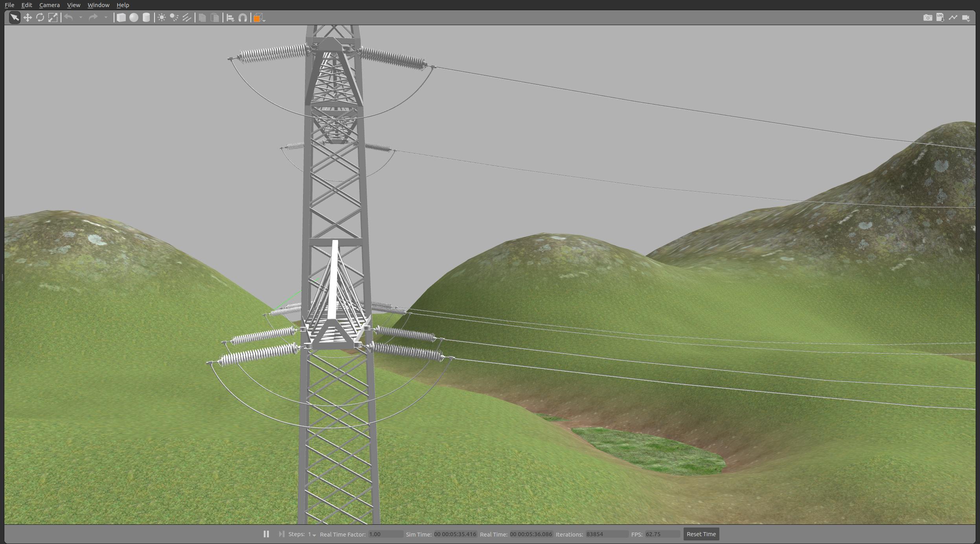Pause the simulation

coord(266,534)
